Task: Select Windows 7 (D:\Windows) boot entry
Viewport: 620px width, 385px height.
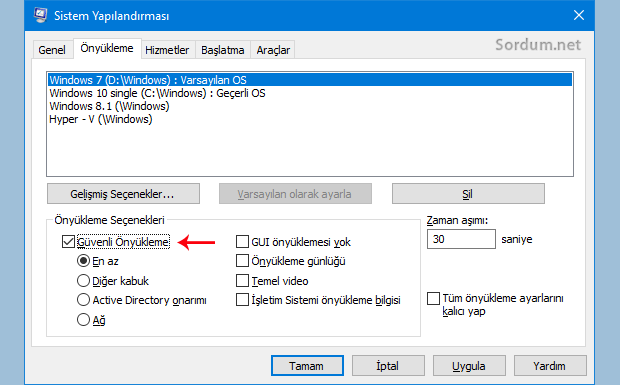Action: click(310, 80)
